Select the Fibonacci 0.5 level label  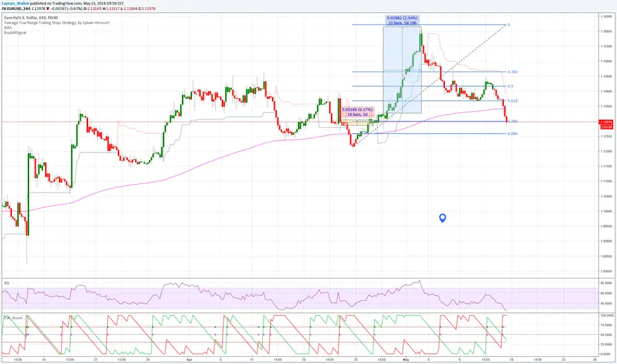coord(510,86)
